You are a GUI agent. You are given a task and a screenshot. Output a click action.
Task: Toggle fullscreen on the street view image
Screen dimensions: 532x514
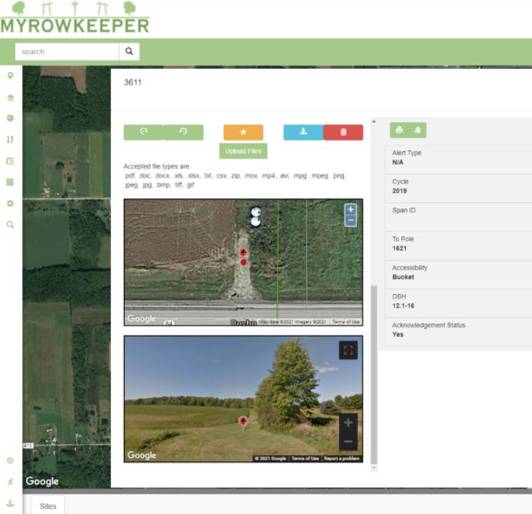coord(348,350)
